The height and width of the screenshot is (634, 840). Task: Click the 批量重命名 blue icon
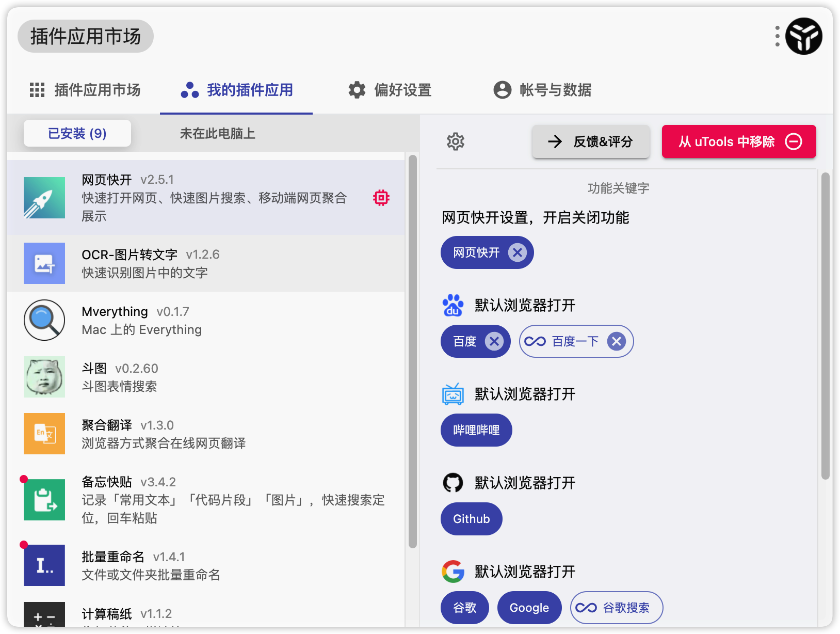pyautogui.click(x=44, y=565)
